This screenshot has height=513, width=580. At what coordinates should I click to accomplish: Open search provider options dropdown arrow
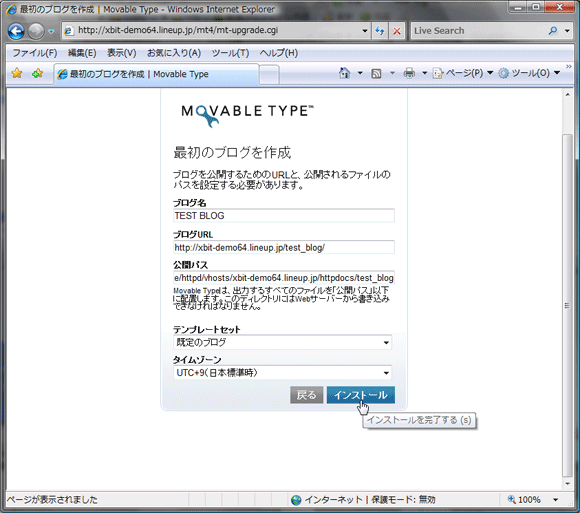click(x=567, y=31)
